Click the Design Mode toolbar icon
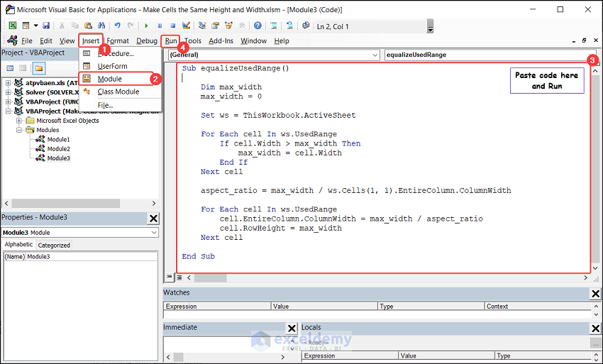The image size is (603, 364). tap(186, 26)
